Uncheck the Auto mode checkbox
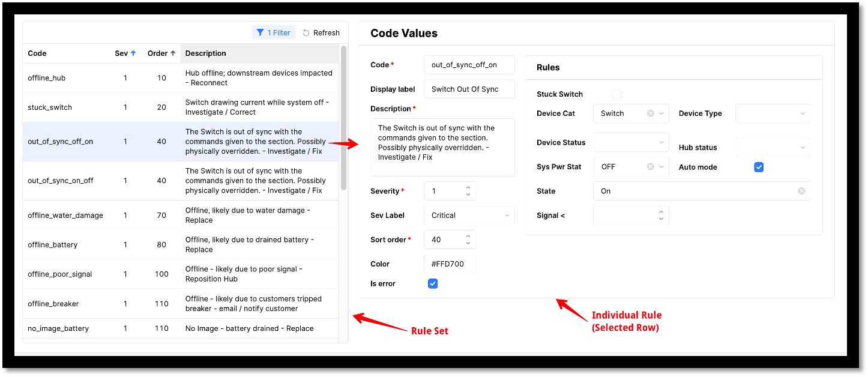The image size is (868, 377). point(759,167)
